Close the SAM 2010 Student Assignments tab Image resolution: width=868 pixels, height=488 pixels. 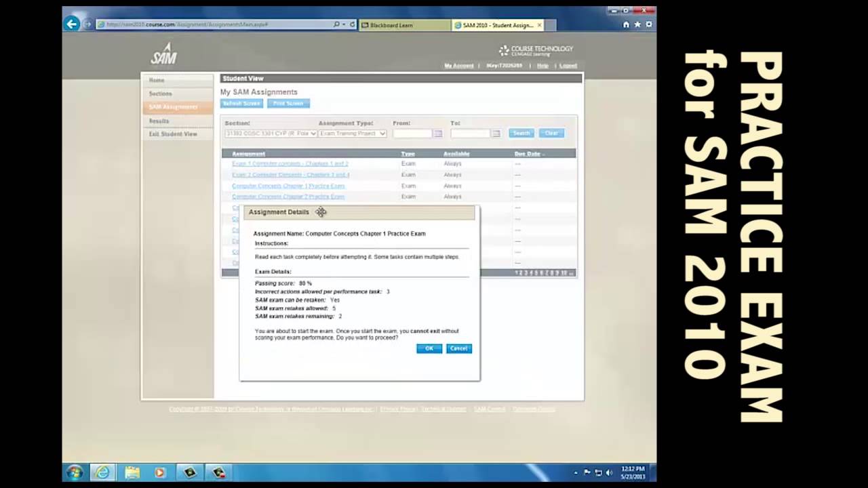[540, 25]
